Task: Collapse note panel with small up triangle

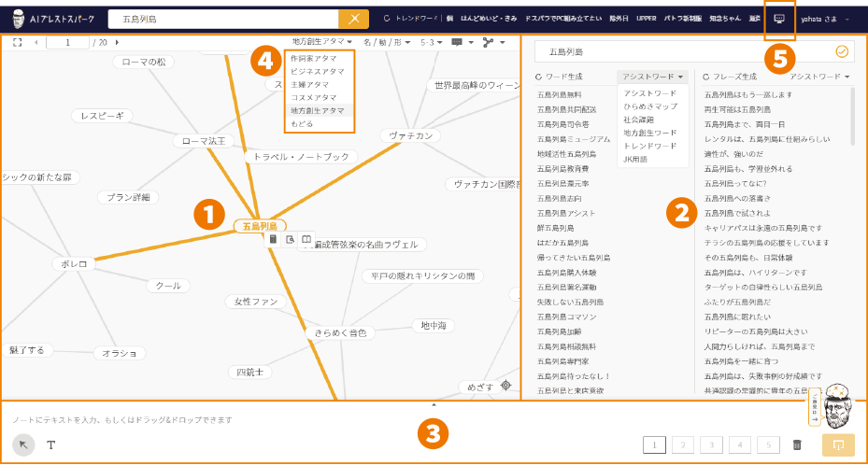Action: coord(434,404)
